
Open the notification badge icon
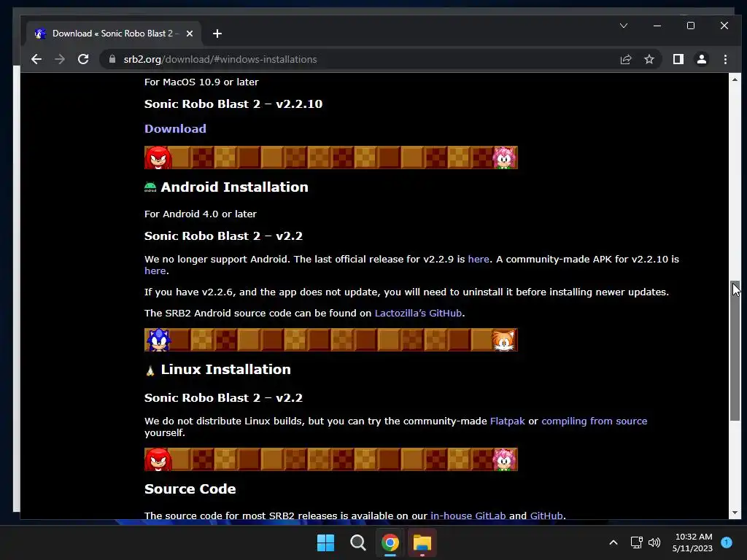pos(727,542)
